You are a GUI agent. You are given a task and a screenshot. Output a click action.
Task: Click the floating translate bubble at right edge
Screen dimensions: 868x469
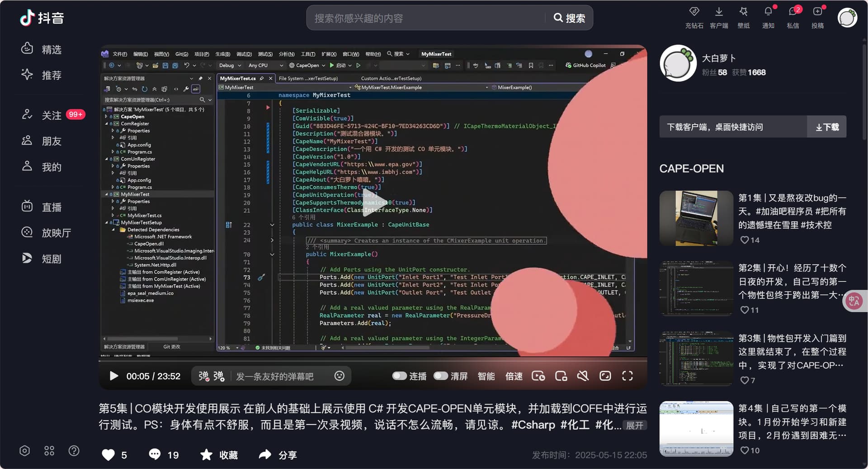854,301
